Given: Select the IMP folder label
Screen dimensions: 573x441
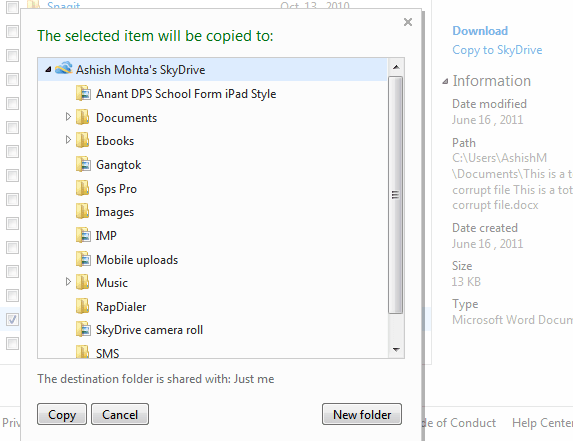Looking at the screenshot, I should click(x=106, y=236).
